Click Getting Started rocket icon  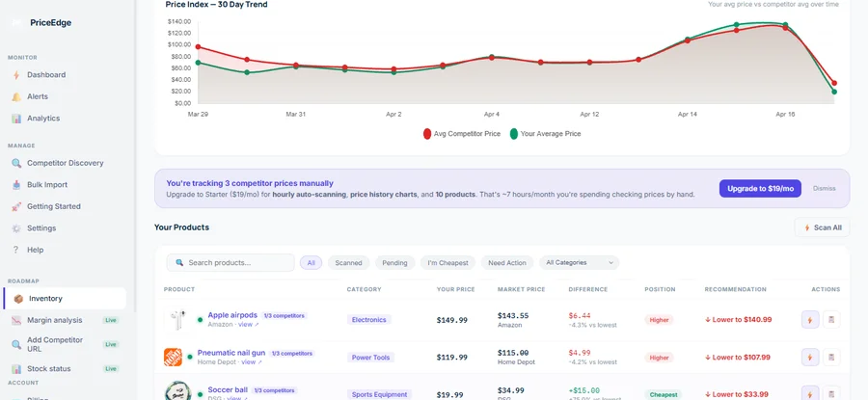16,206
